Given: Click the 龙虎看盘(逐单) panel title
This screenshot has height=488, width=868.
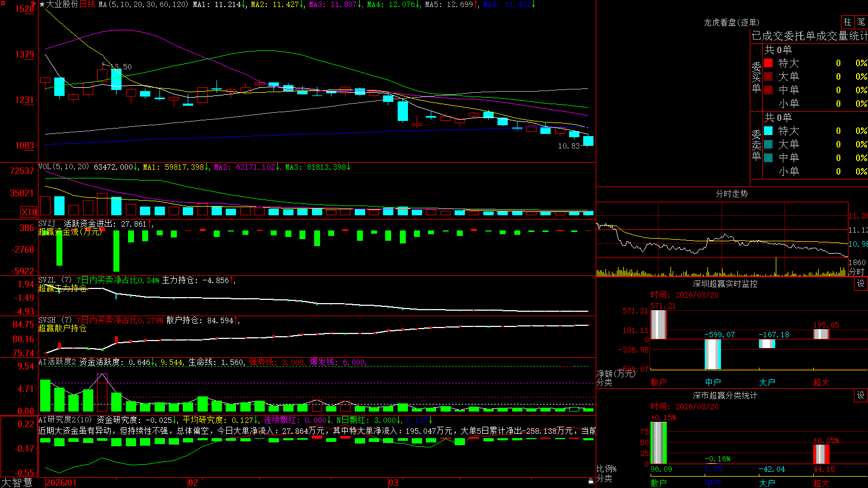Looking at the screenshot, I should point(731,22).
